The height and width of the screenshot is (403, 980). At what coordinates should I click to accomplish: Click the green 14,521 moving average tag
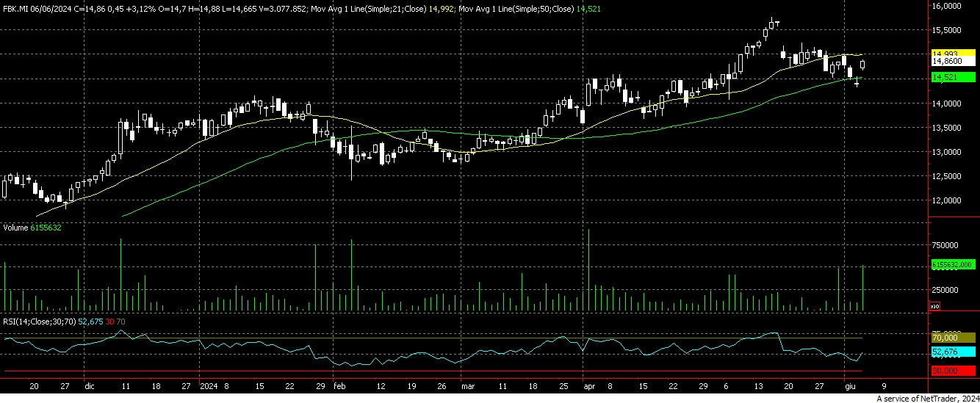click(x=953, y=76)
